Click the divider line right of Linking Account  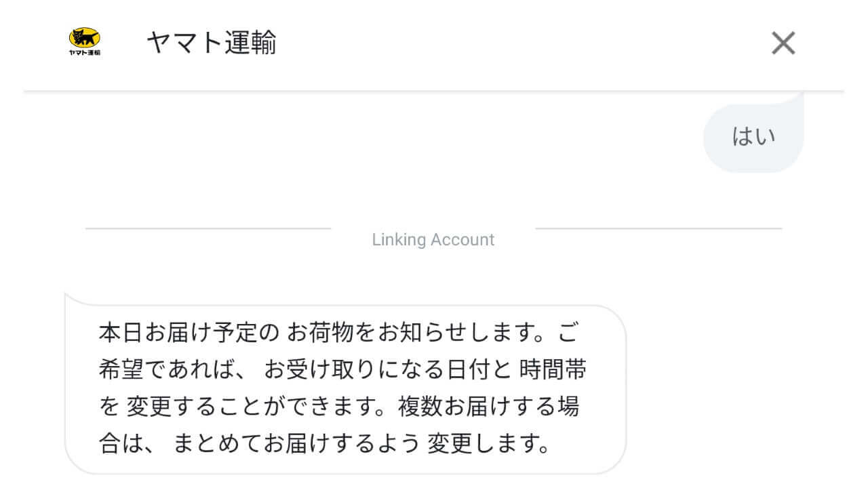pyautogui.click(x=658, y=229)
